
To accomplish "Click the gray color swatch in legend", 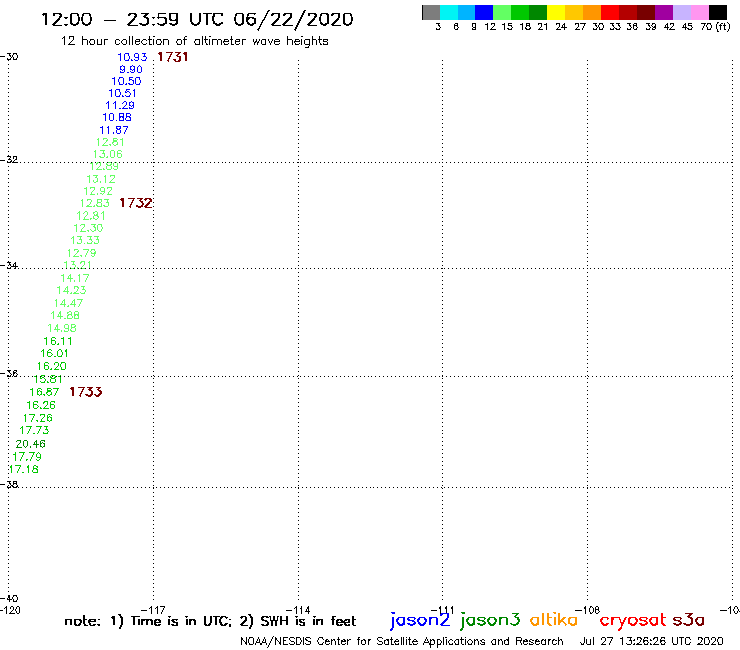I will pos(431,12).
